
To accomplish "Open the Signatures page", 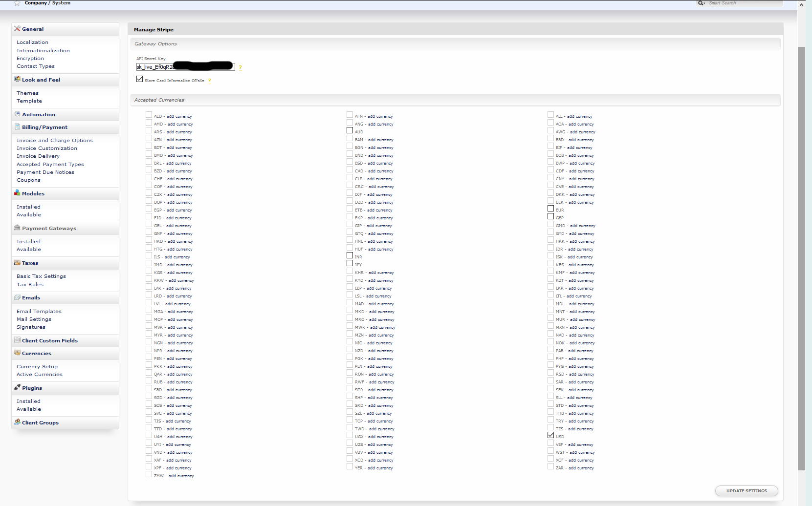I will [31, 327].
